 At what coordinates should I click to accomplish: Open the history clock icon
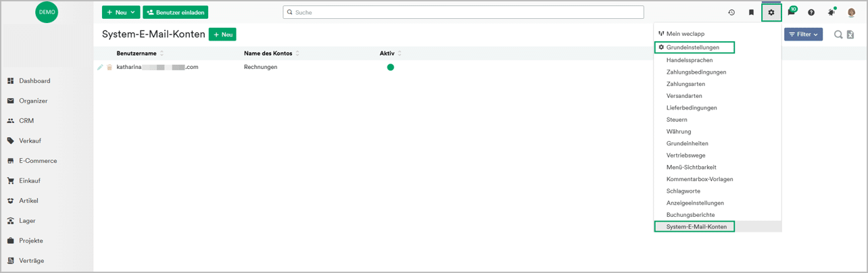[731, 12]
